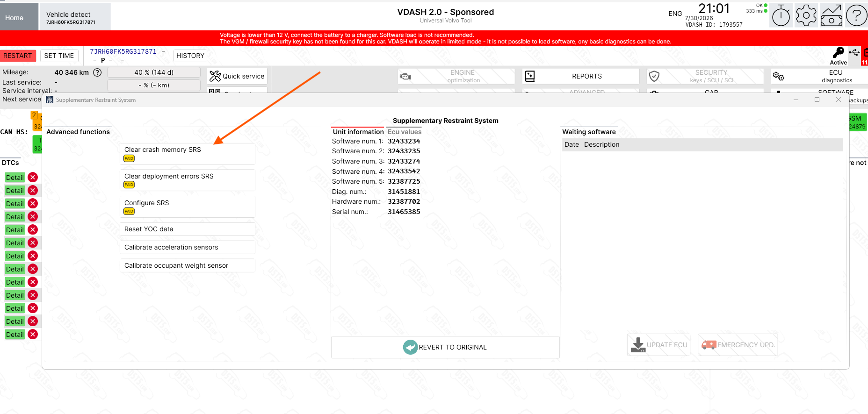Run Clear deployment errors SRS
868x414 pixels.
(x=188, y=180)
